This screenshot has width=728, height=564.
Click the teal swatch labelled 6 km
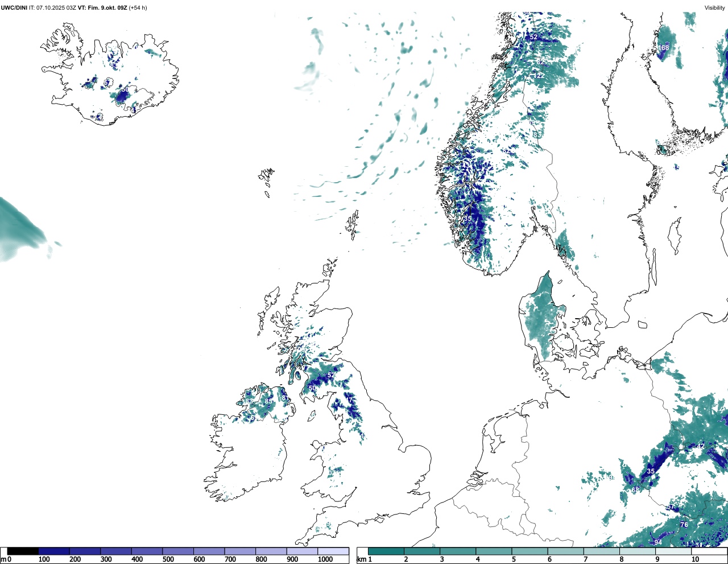pyautogui.click(x=565, y=551)
